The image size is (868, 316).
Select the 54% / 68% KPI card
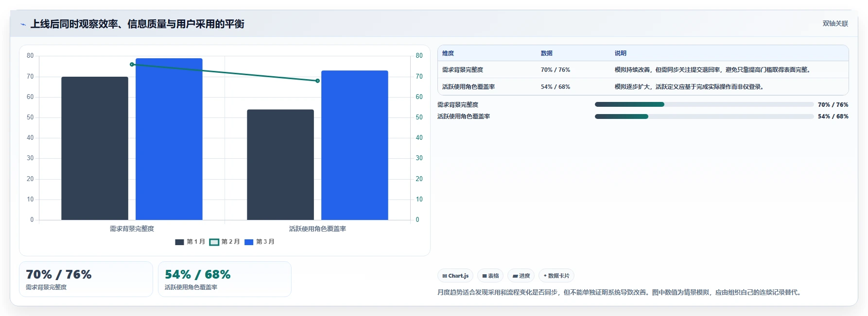(x=225, y=279)
